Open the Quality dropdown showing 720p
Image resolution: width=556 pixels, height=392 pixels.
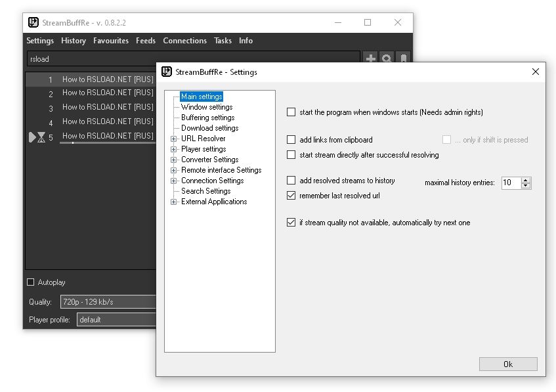click(108, 302)
